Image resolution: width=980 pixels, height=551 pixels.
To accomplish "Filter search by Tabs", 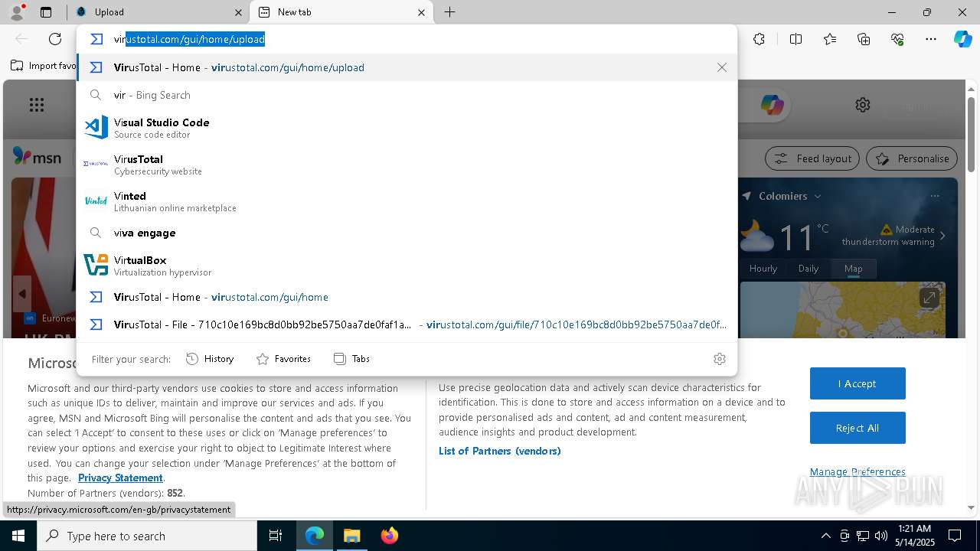I will [351, 359].
